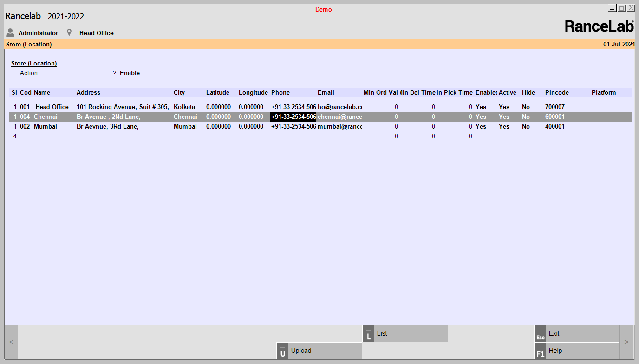Image resolution: width=639 pixels, height=364 pixels.
Task: Click the Mumbai city cell
Action: [185, 127]
